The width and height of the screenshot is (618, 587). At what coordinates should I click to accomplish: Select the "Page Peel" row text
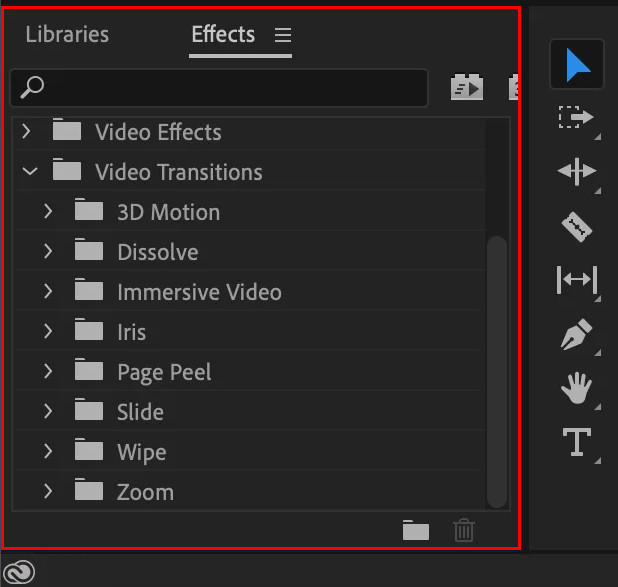[x=164, y=373]
